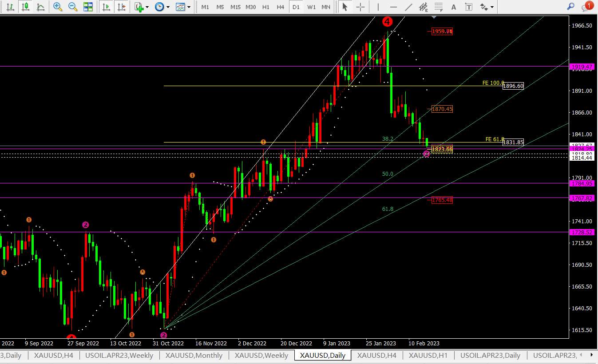Select the M1 timeframe
Image resolution: width=598 pixels, height=364 pixels.
coord(205,7)
